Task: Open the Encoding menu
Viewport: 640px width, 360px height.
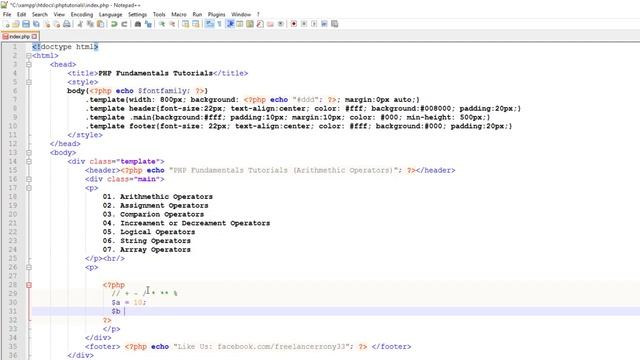Action: pyautogui.click(x=82, y=14)
